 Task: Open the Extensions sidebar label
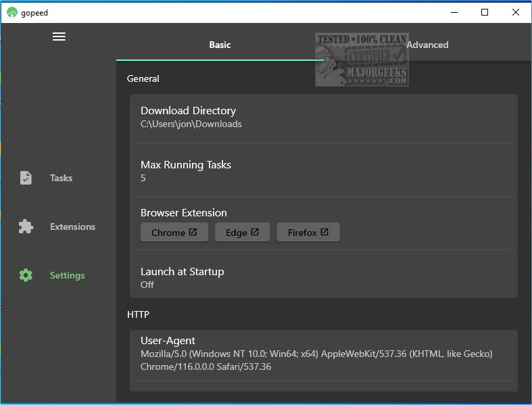pos(72,227)
